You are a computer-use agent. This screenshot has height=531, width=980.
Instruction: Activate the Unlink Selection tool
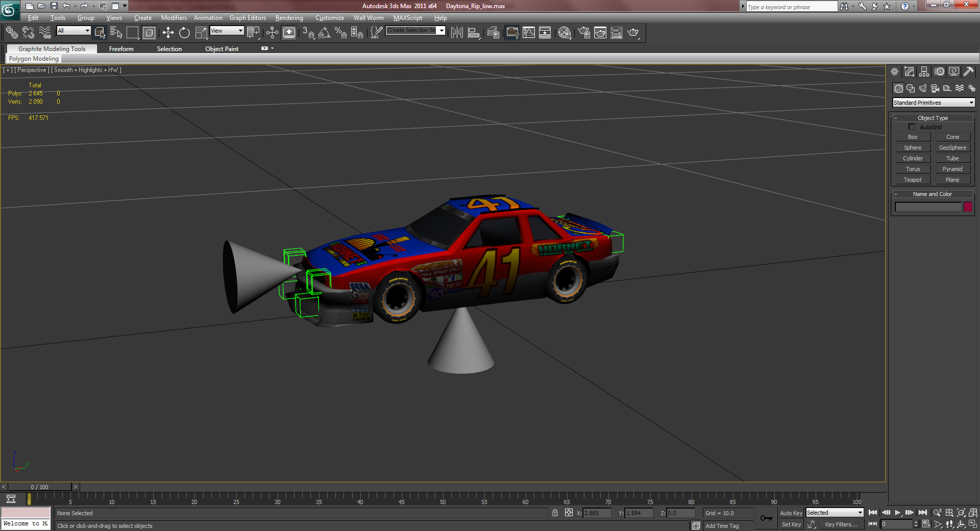(x=28, y=33)
